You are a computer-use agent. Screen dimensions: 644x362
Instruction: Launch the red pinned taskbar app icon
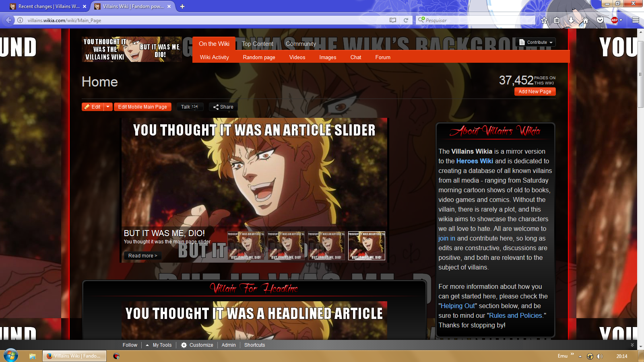point(116,356)
